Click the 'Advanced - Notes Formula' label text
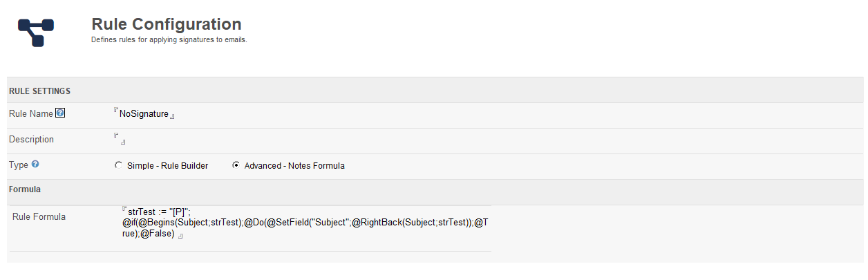The width and height of the screenshot is (868, 280). [294, 166]
